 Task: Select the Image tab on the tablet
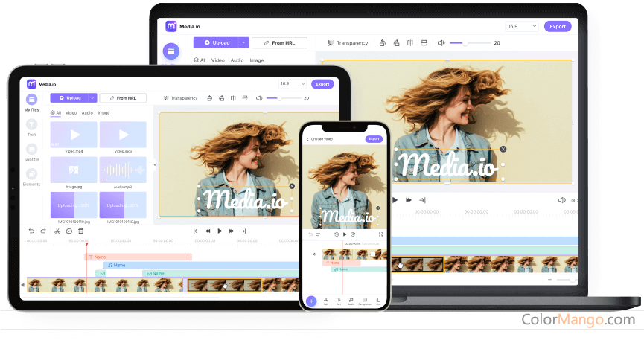click(103, 113)
